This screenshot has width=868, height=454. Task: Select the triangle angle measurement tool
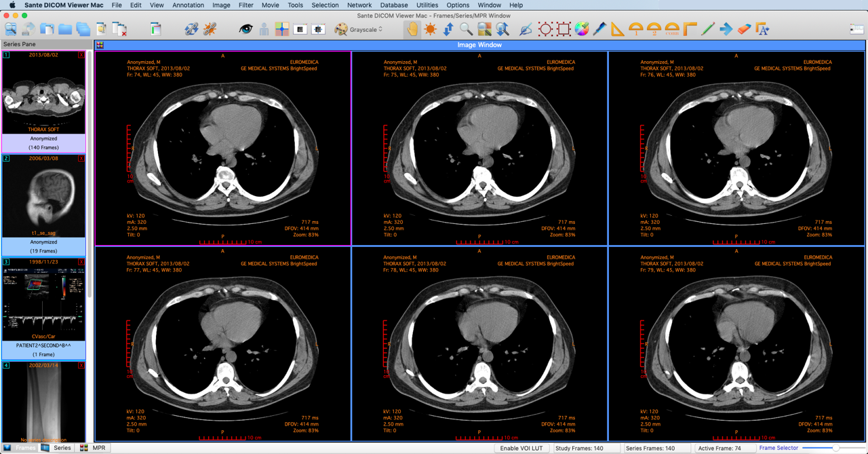617,29
